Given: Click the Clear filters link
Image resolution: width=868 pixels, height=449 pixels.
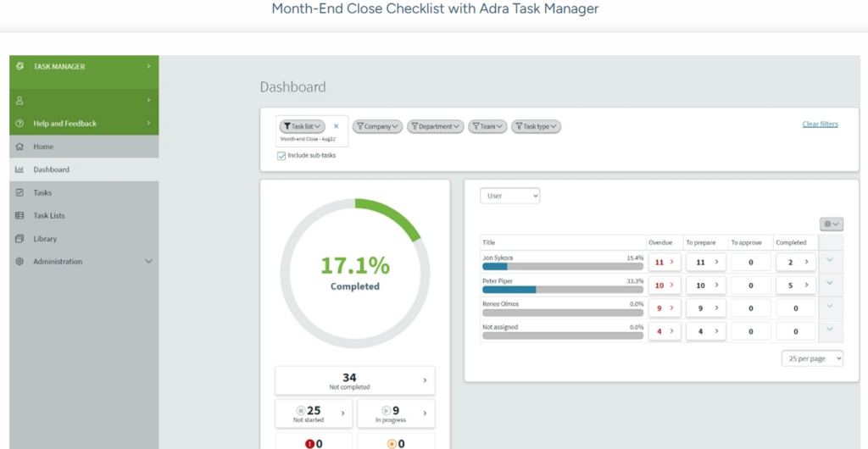Looking at the screenshot, I should 820,125.
